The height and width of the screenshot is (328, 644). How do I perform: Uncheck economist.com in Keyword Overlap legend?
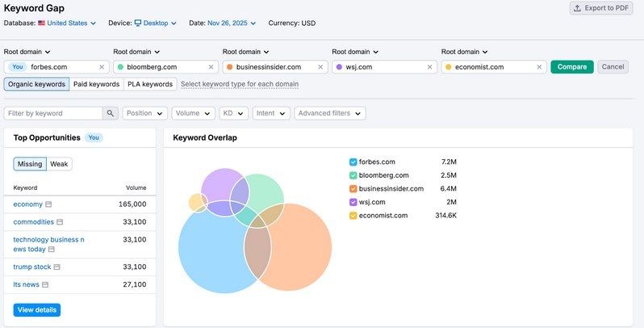pyautogui.click(x=353, y=216)
